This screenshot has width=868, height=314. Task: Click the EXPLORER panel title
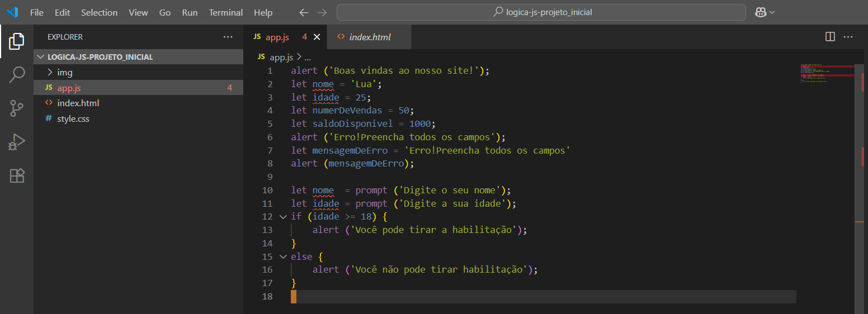coord(65,37)
